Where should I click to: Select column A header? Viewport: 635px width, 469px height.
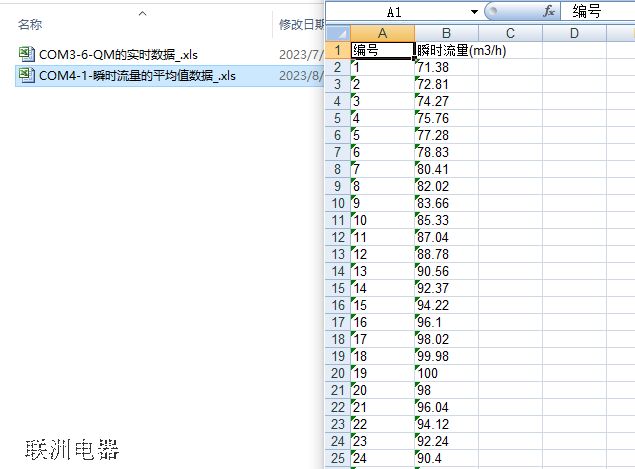coord(382,33)
